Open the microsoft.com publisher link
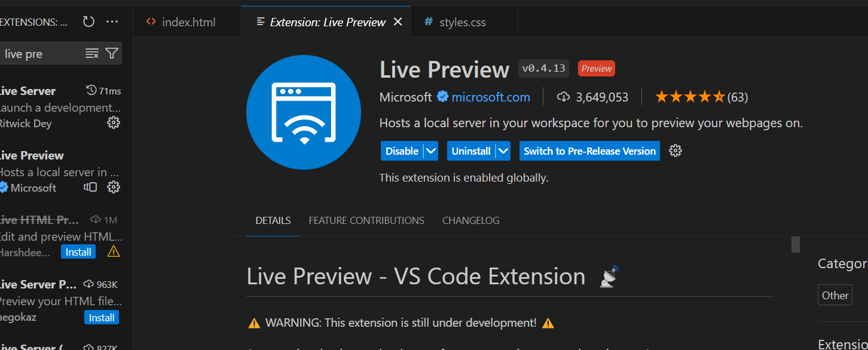 [491, 97]
